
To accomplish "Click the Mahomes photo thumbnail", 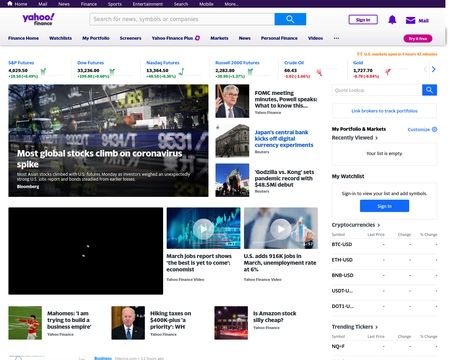I will (x=25, y=323).
